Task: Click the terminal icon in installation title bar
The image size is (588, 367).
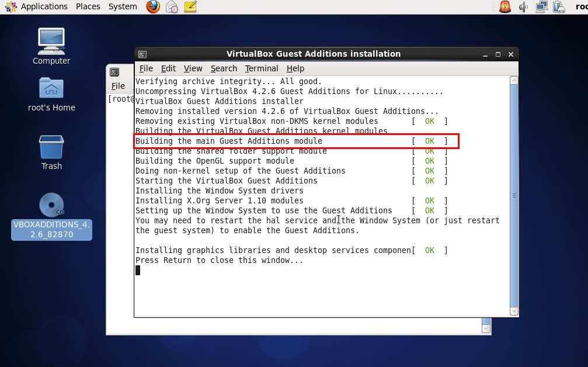Action: 142,54
